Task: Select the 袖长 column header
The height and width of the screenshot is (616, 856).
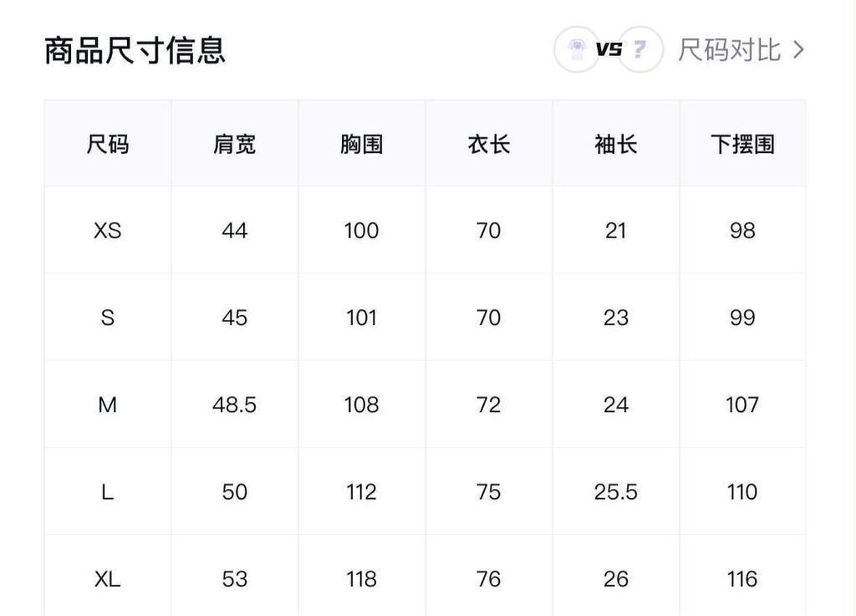Action: pyautogui.click(x=616, y=144)
